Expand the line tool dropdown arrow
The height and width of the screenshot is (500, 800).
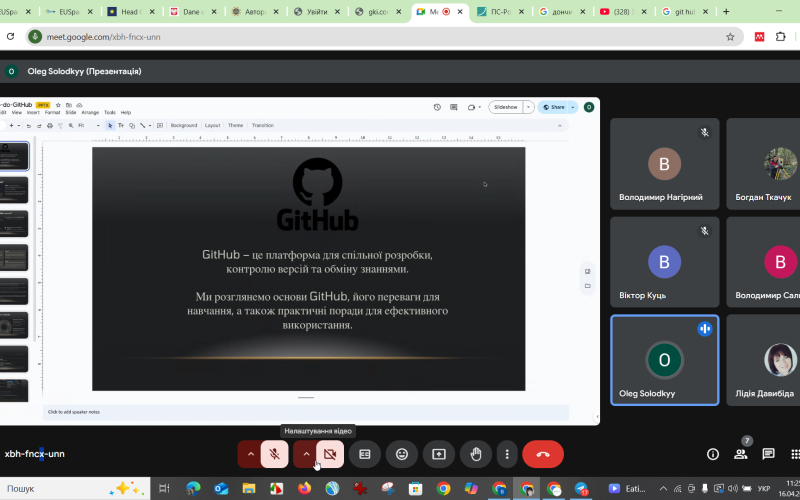150,126
